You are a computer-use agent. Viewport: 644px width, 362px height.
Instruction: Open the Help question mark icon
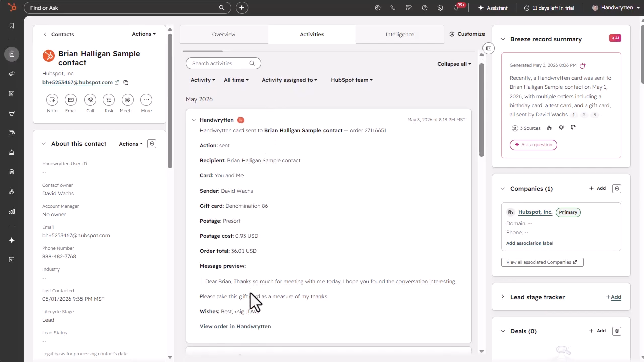[x=425, y=8]
